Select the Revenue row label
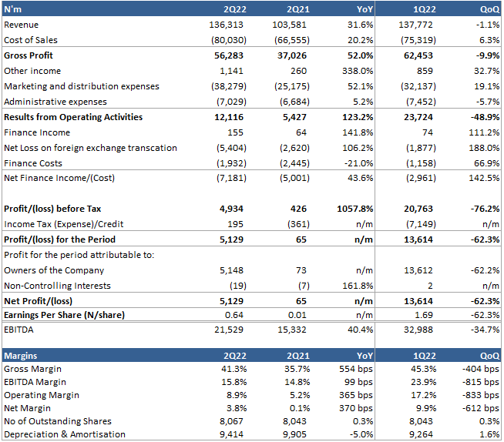The width and height of the screenshot is (504, 442). (22, 25)
